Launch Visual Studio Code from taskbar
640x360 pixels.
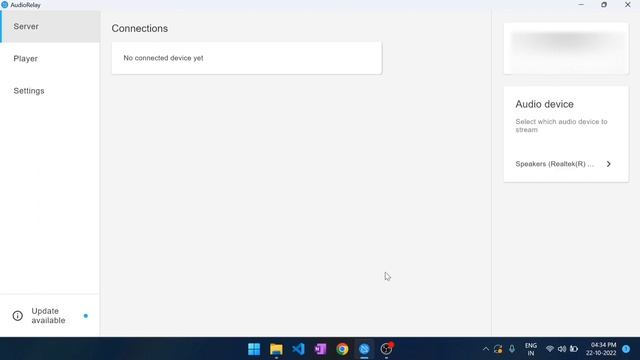click(298, 349)
